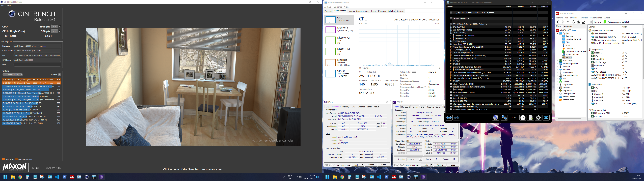
Task: Select Disco 0 (C:) in Task Manager sidebar
Action: [x=339, y=40]
